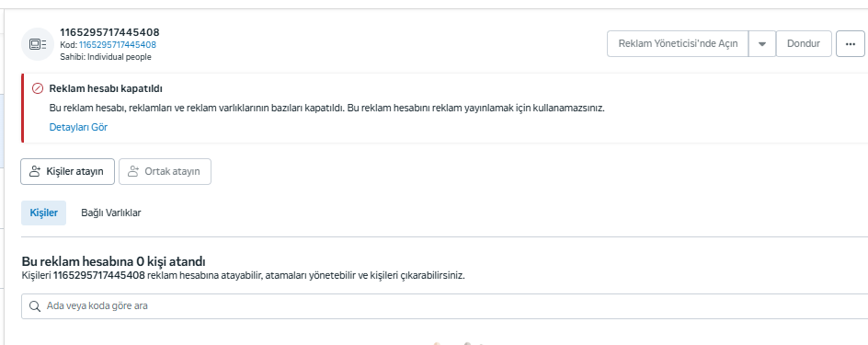Click the person-plus icon in Kişiler atayın
Viewport: 868px width, 345px height.
point(35,171)
